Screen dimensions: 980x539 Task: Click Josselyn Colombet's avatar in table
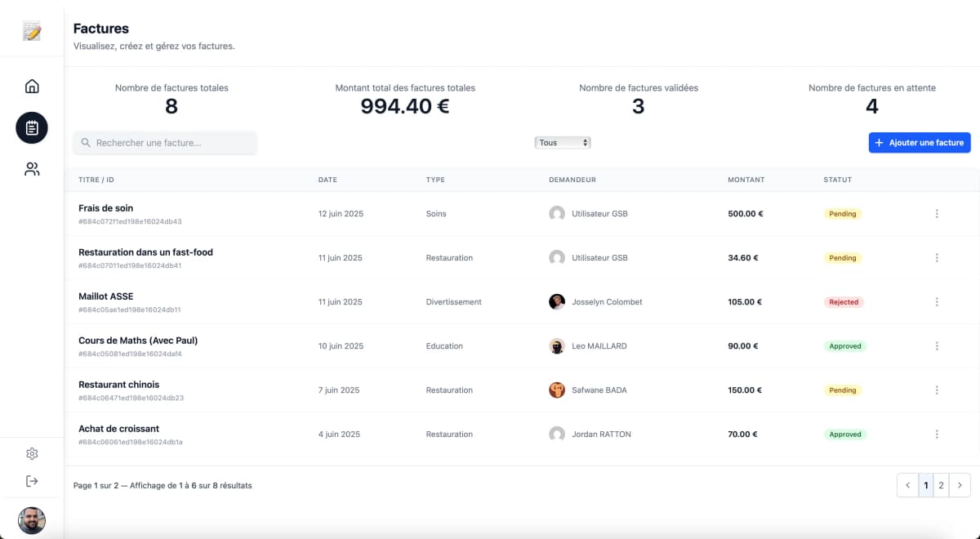coord(557,302)
